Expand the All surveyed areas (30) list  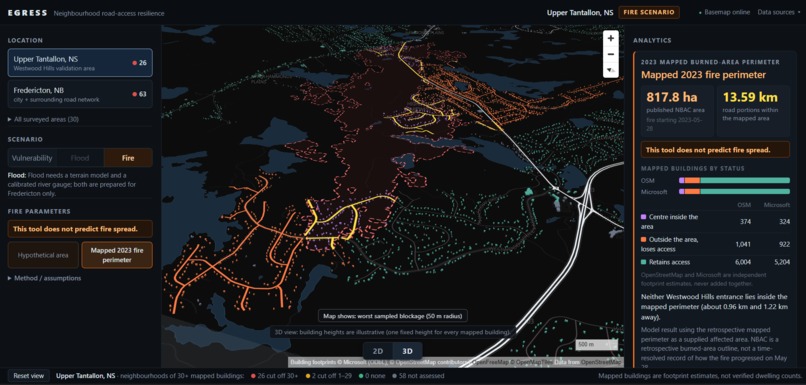pos(44,119)
